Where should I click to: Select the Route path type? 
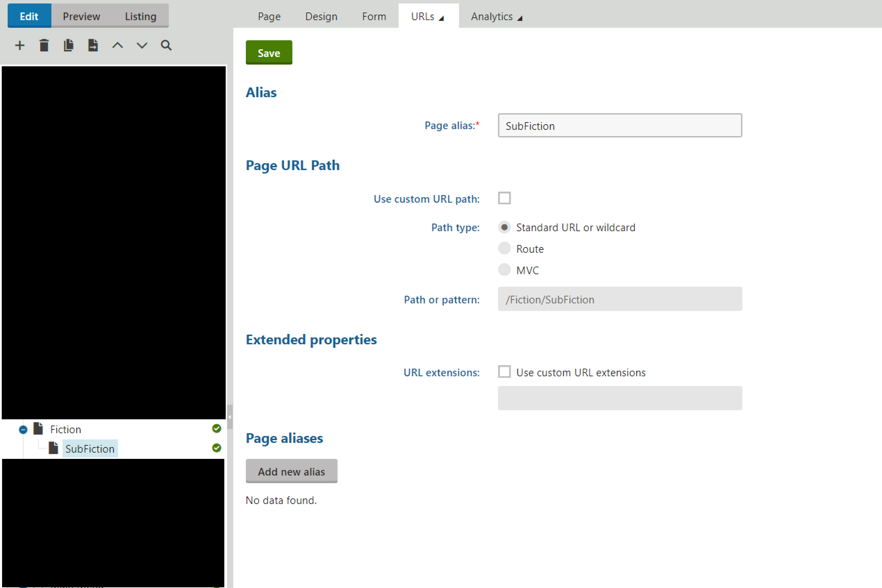[504, 248]
